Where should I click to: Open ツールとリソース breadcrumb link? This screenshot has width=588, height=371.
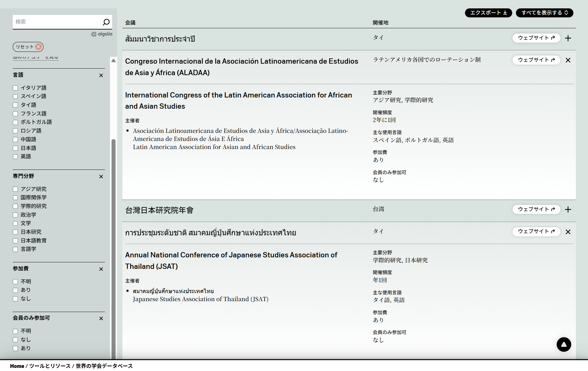pos(50,366)
